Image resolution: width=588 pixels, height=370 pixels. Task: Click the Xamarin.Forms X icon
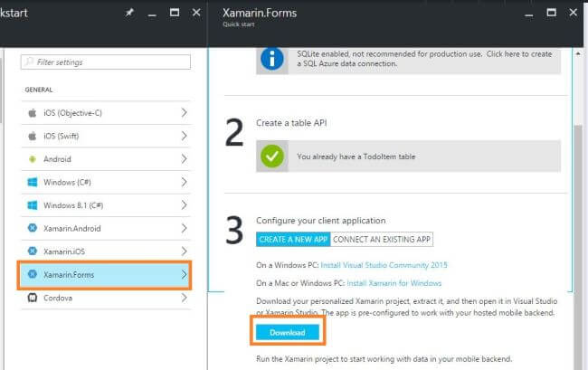pyautogui.click(x=33, y=274)
